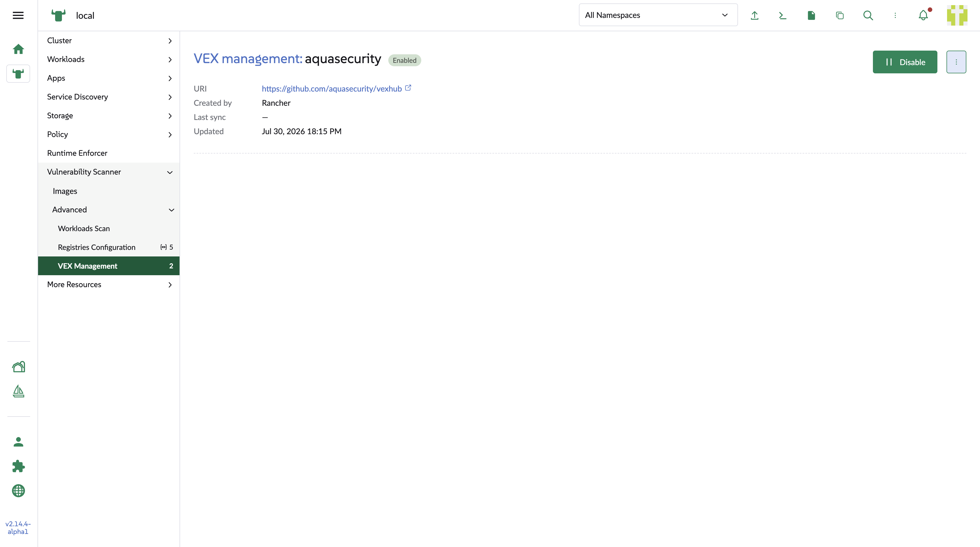Click the v2.14.4-alpha1 version link
The width and height of the screenshot is (980, 547).
(x=18, y=528)
